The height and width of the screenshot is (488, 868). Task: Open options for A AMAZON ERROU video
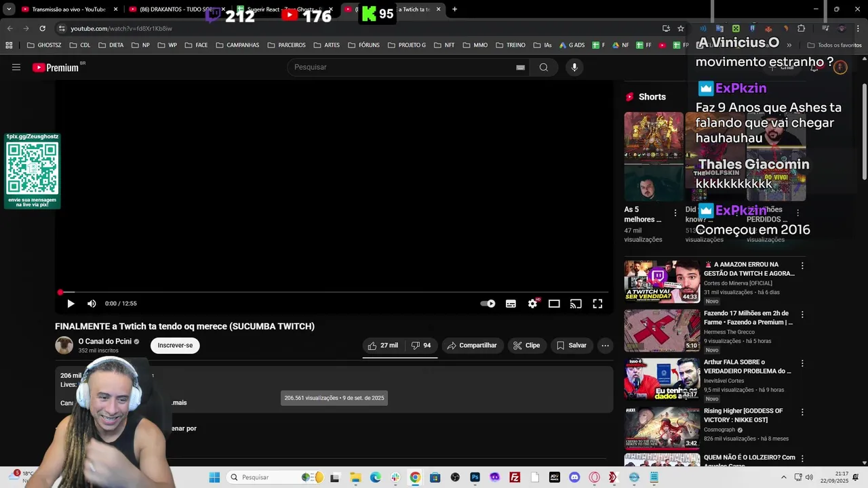[x=802, y=266]
